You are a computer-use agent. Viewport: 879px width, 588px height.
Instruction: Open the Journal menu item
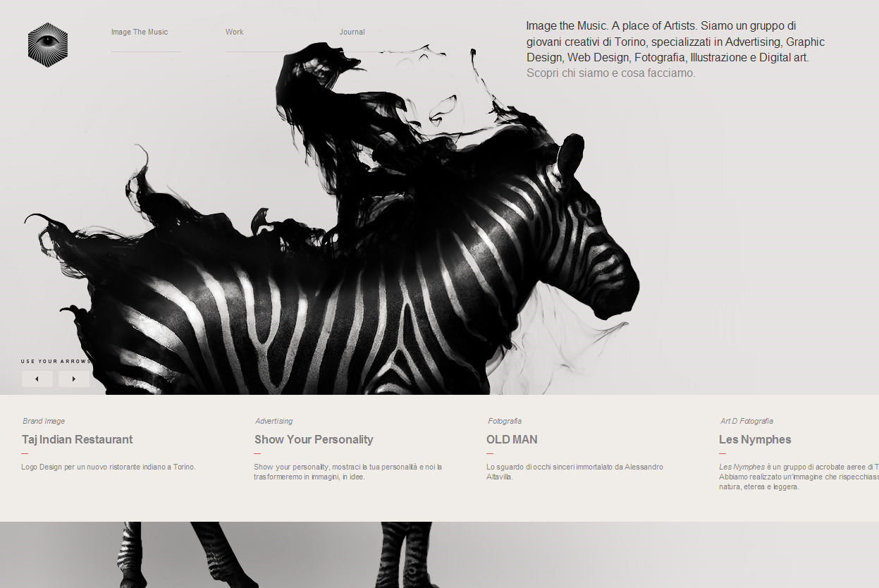click(x=352, y=32)
